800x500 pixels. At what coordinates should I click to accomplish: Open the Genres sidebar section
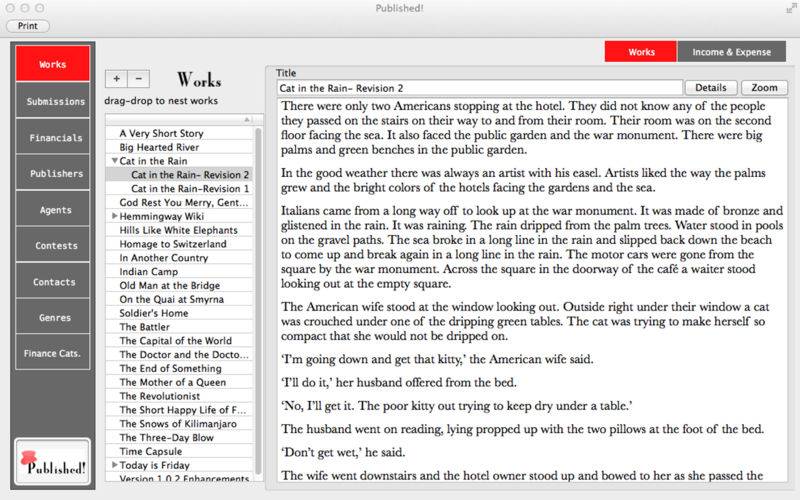coord(53,317)
